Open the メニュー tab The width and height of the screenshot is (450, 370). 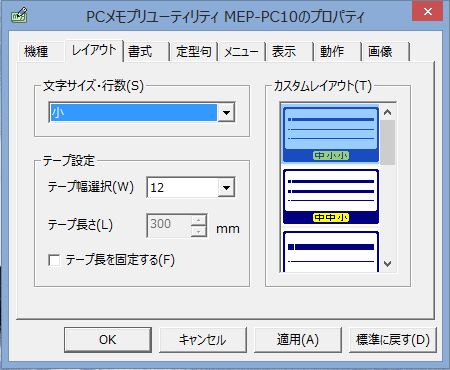click(x=241, y=52)
